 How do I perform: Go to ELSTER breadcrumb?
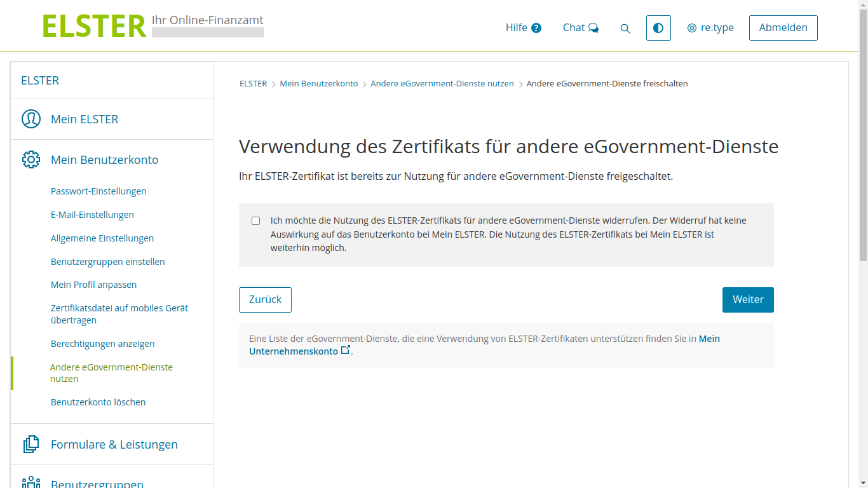[253, 84]
